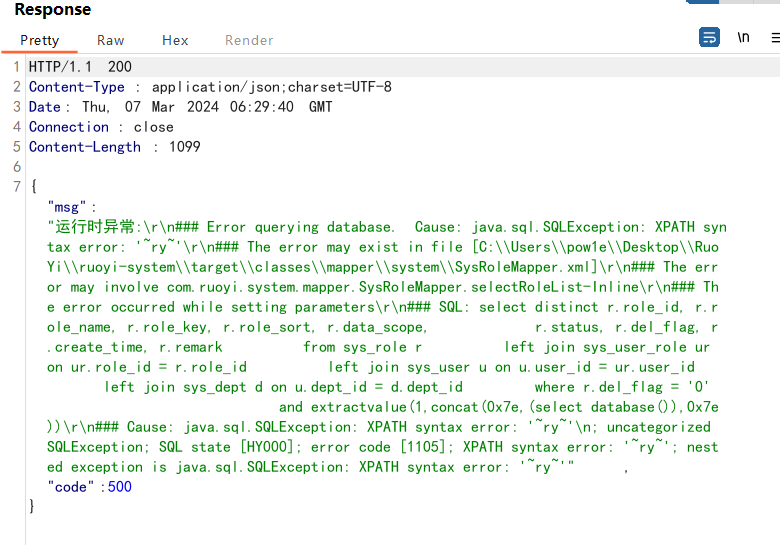Click the application/json;charset=UTF-8 value
Screen dimensions: 780x545
272,87
